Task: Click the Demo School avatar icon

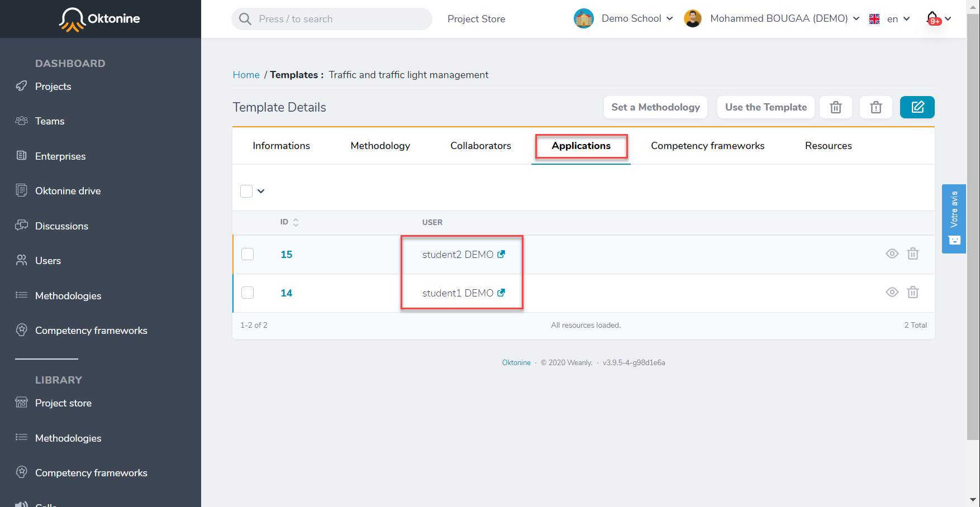Action: [583, 18]
